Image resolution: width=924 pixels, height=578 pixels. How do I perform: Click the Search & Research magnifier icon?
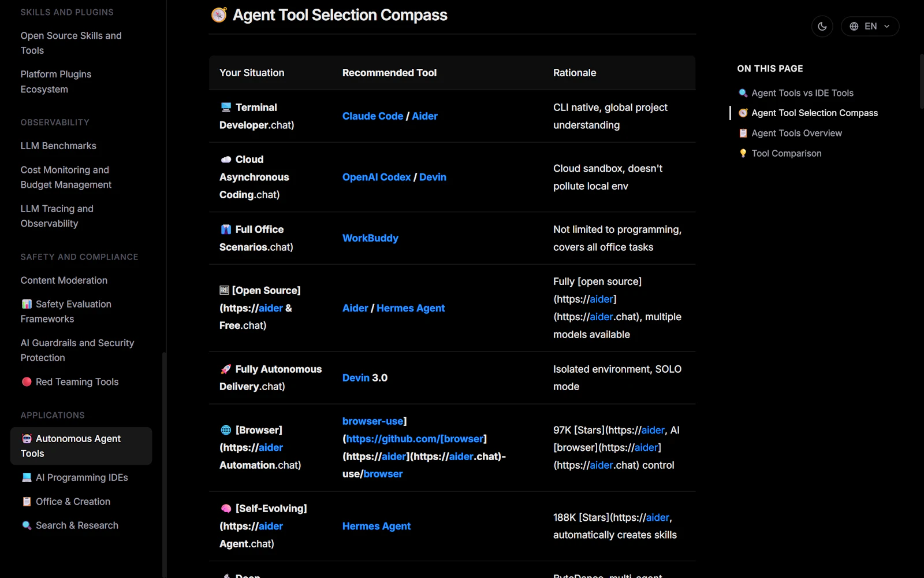(27, 525)
